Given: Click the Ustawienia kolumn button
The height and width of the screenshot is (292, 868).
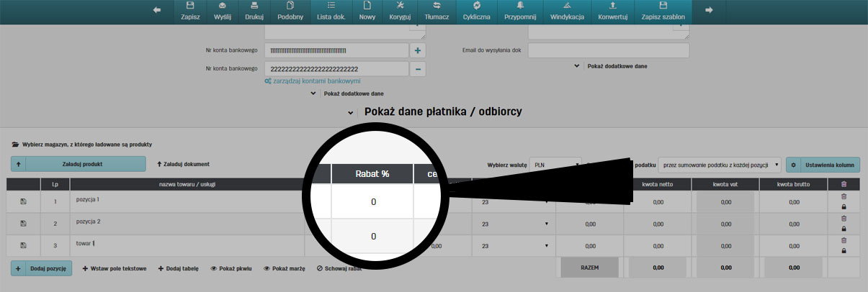Looking at the screenshot, I should 823,165.
